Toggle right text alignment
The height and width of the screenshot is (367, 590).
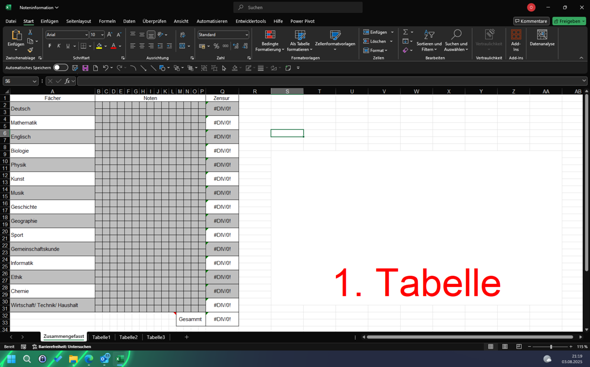click(151, 46)
